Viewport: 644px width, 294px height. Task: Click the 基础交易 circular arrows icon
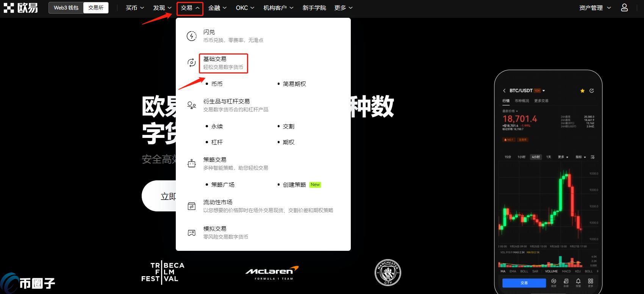(x=192, y=63)
